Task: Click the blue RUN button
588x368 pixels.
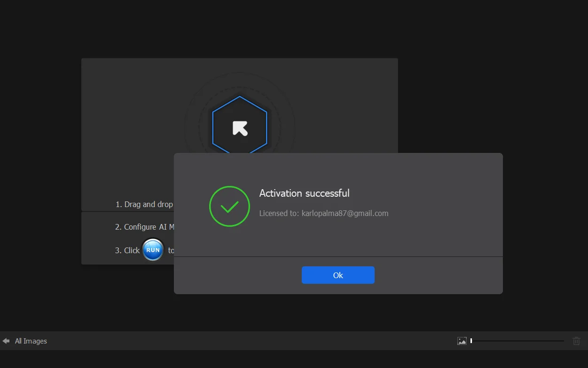Action: pyautogui.click(x=153, y=250)
